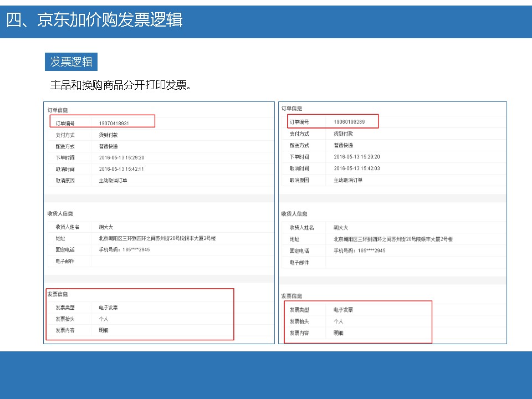Select cancel time 15:42:11 in left panel

tap(121, 169)
